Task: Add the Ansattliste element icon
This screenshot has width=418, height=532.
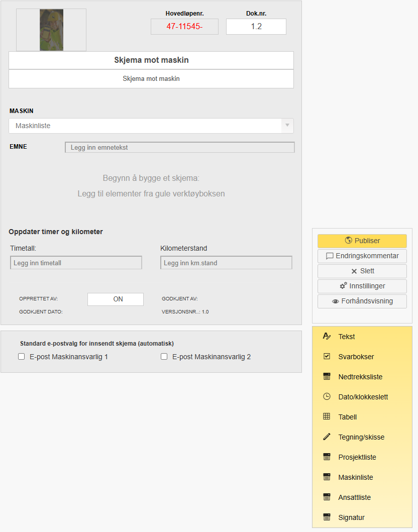Action: tap(327, 497)
